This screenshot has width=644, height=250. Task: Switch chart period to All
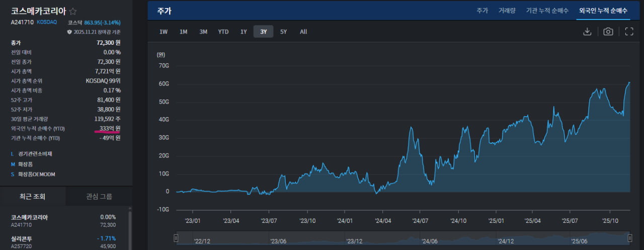point(303,32)
